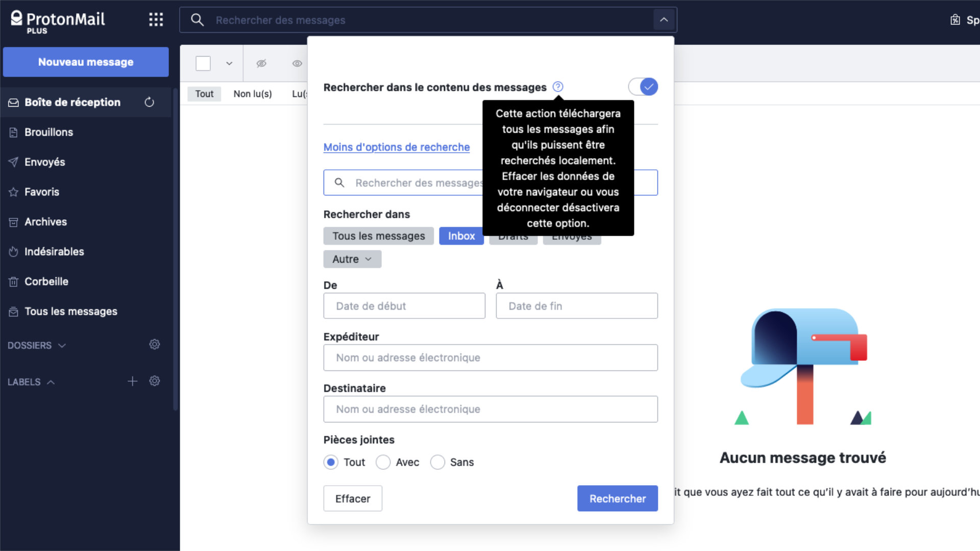Image resolution: width=980 pixels, height=551 pixels.
Task: Collapse the LABELS section
Action: pos(31,382)
